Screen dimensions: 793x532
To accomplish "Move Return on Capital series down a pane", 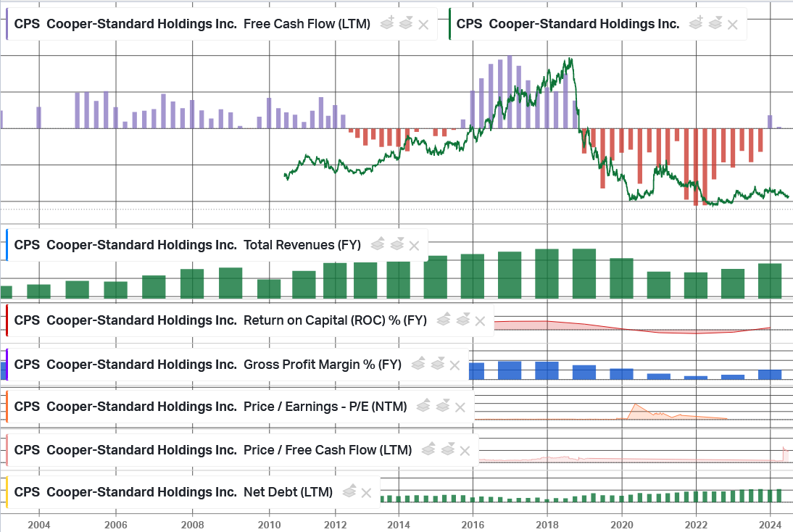I will tap(462, 320).
